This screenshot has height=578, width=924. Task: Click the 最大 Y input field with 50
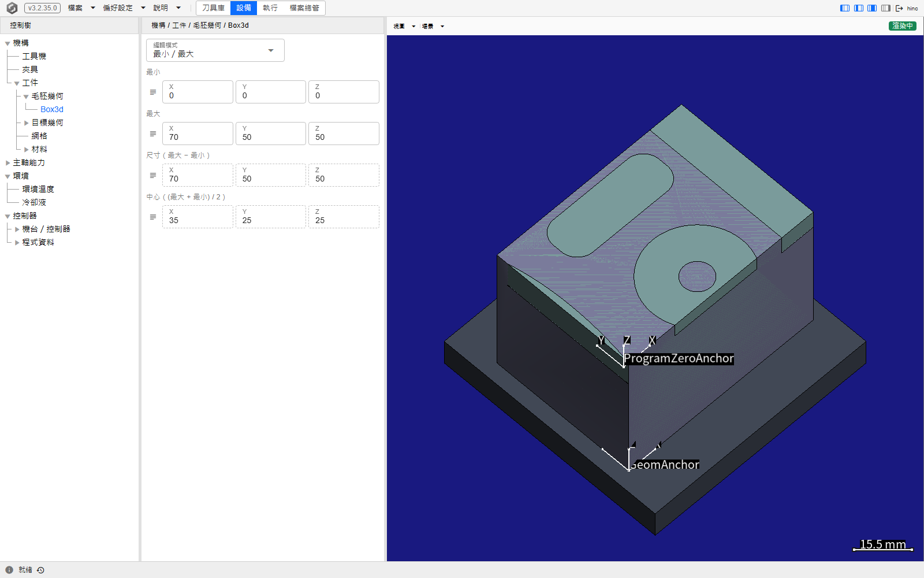(x=271, y=134)
